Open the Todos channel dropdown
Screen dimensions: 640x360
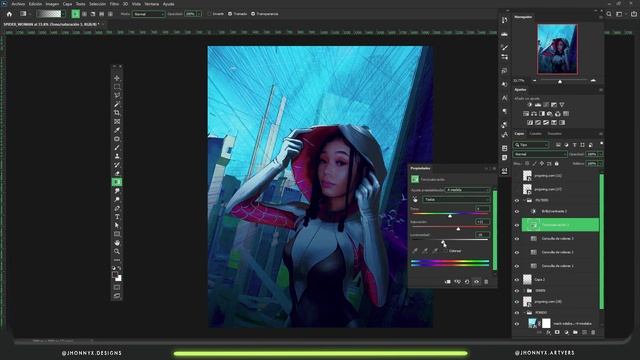click(x=456, y=200)
